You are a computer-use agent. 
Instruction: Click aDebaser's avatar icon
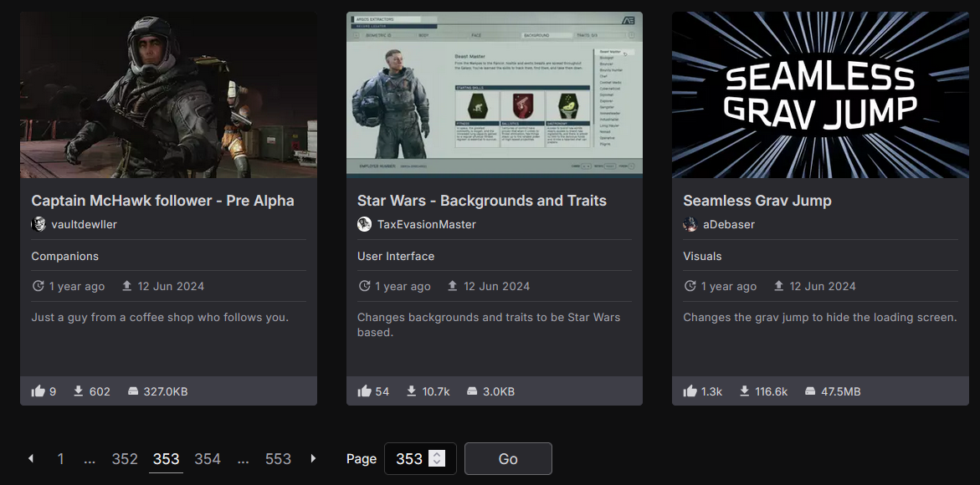click(690, 224)
